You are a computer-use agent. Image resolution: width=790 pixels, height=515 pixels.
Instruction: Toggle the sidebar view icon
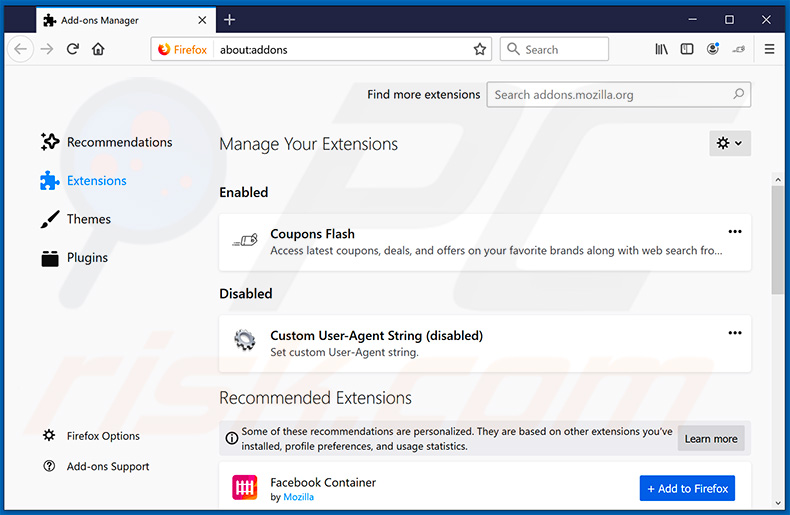tap(687, 49)
